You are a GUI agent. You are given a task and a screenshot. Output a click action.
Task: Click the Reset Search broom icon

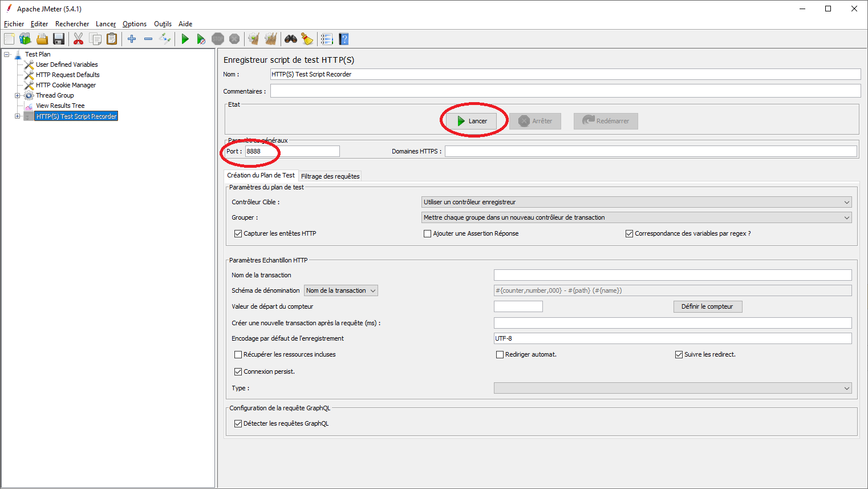point(307,39)
